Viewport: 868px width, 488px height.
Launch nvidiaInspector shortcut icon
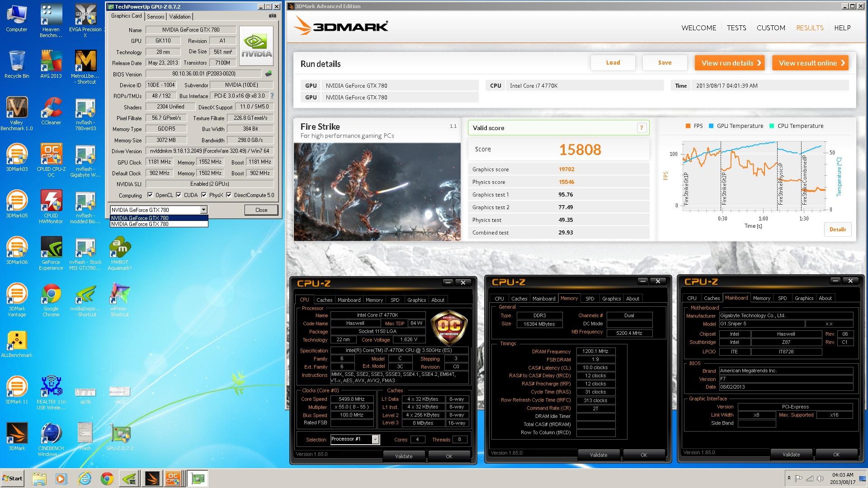point(85,300)
